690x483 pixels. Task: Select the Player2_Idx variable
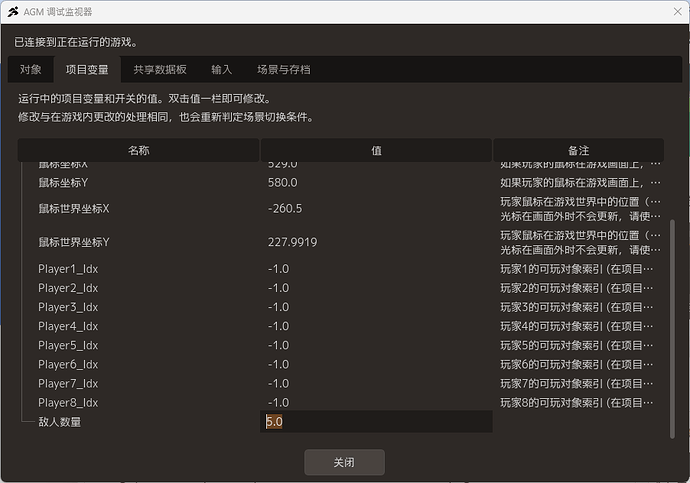coord(68,288)
